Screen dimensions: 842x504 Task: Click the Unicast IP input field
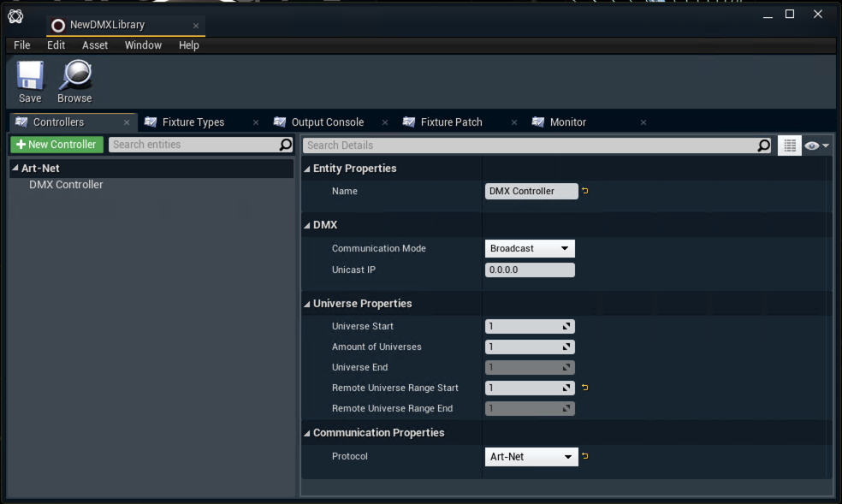tap(530, 270)
